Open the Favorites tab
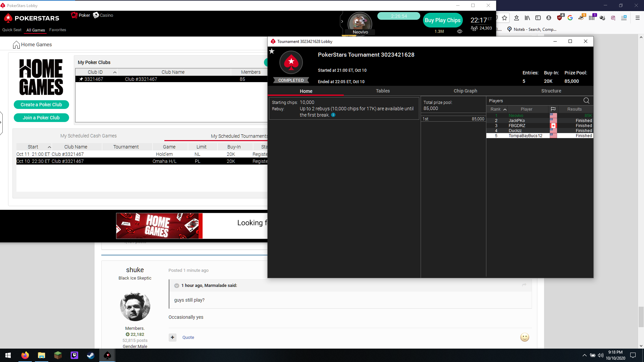The image size is (644, 362). (x=58, y=30)
